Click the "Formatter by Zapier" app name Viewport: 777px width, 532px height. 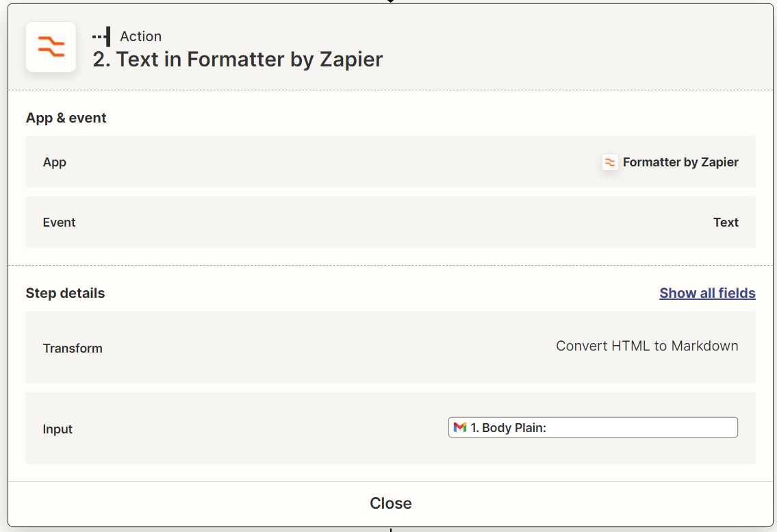point(680,162)
